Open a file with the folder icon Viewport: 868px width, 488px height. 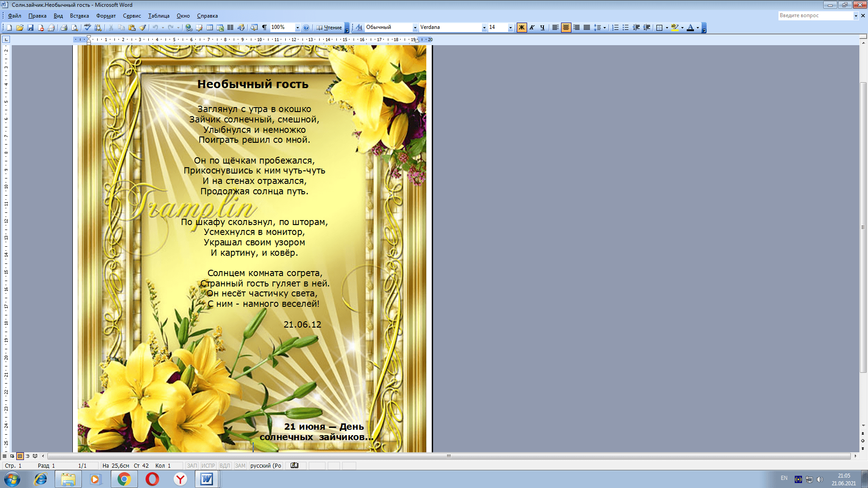click(20, 28)
